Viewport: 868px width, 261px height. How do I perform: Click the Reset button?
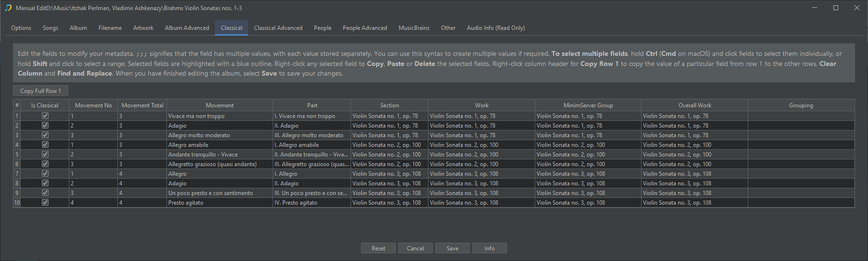pyautogui.click(x=378, y=248)
